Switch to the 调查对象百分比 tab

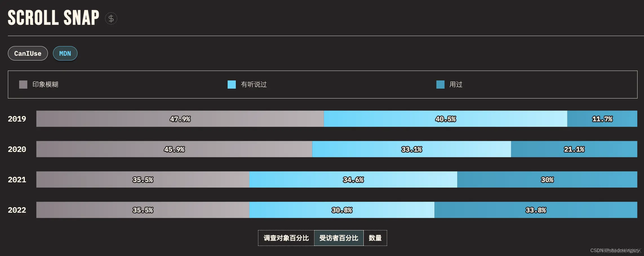[286, 238]
